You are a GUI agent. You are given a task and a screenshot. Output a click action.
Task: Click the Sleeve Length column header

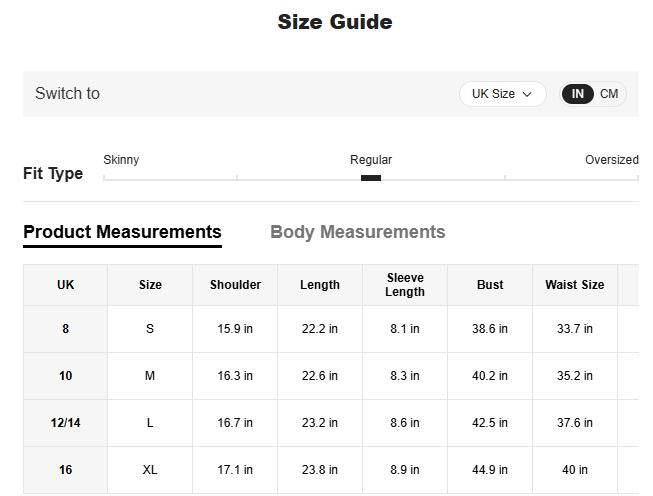pos(405,285)
